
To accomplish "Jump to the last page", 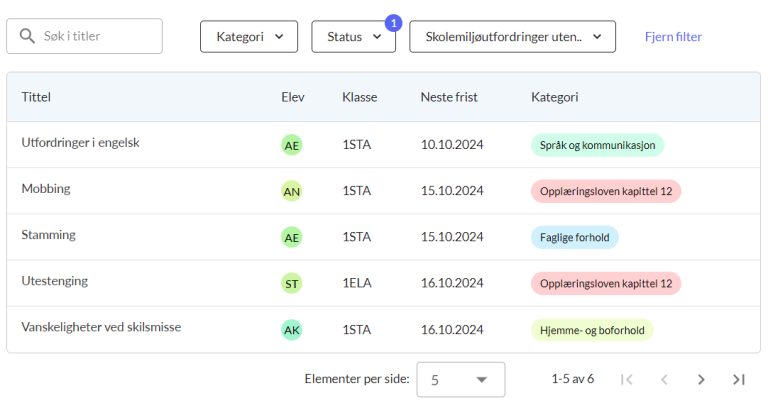I will 739,380.
